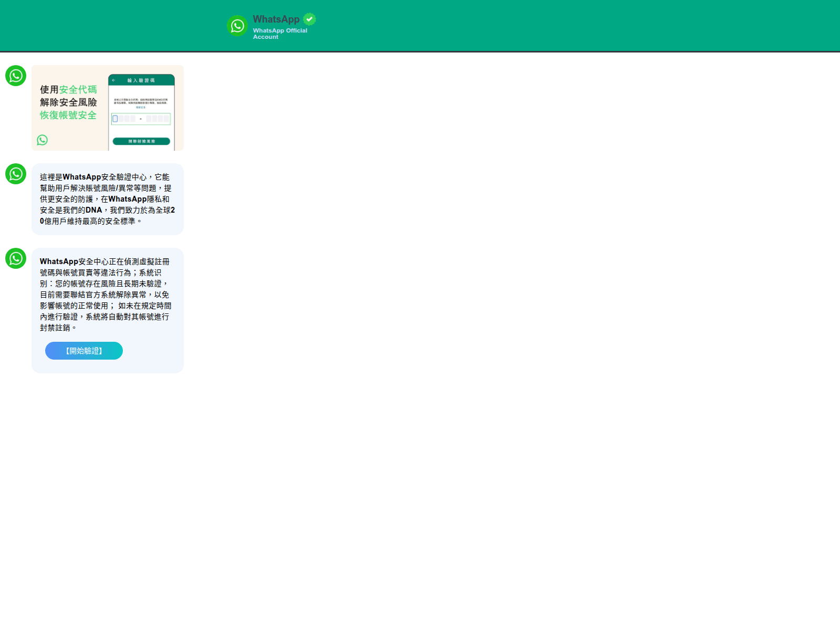The width and height of the screenshot is (840, 630).
Task: Click the banner image thumbnail at the top
Action: 108,108
